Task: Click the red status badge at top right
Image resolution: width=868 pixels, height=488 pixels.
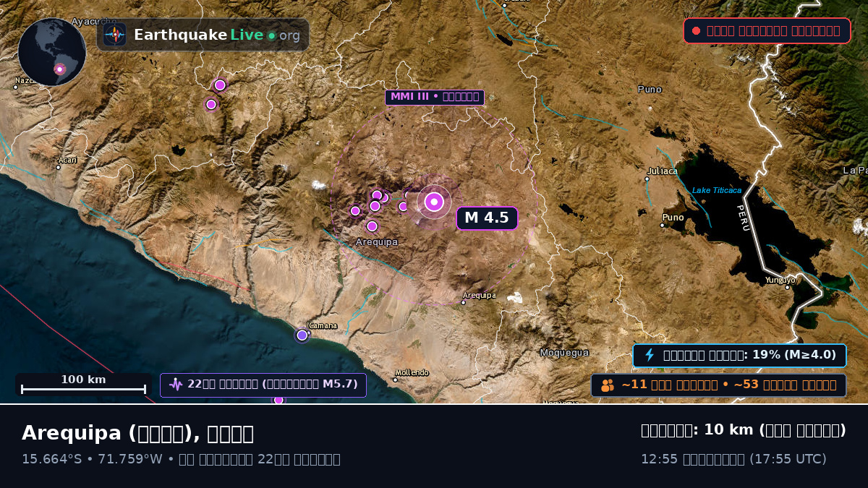Action: coord(767,31)
